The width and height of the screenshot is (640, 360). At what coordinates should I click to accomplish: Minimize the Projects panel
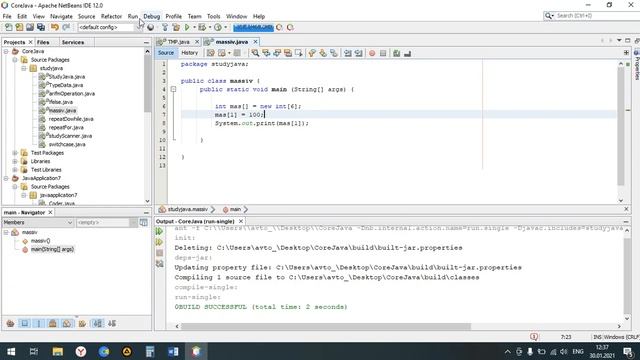click(x=147, y=42)
